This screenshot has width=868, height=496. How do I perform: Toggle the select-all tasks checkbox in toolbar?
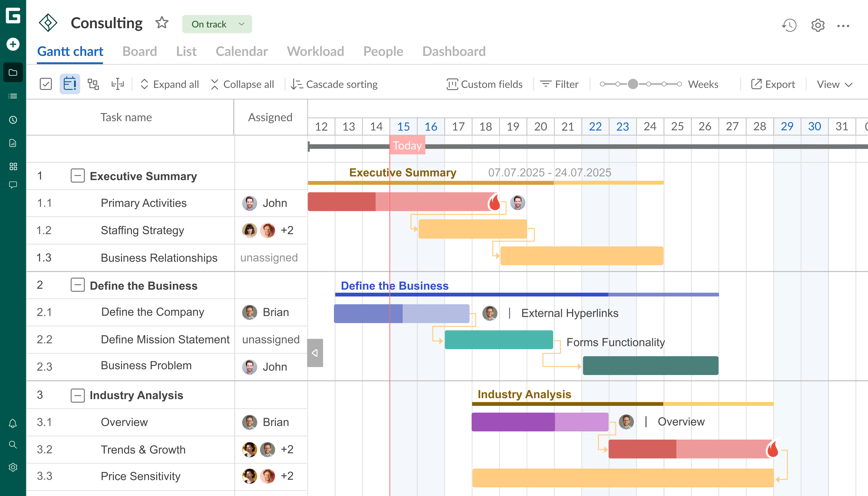46,84
